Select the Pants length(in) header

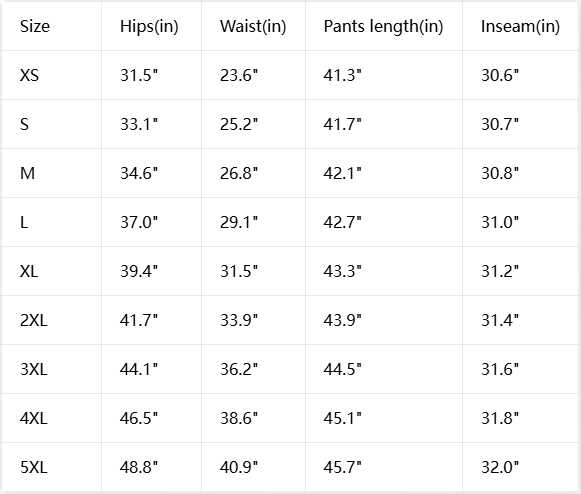pos(383,26)
